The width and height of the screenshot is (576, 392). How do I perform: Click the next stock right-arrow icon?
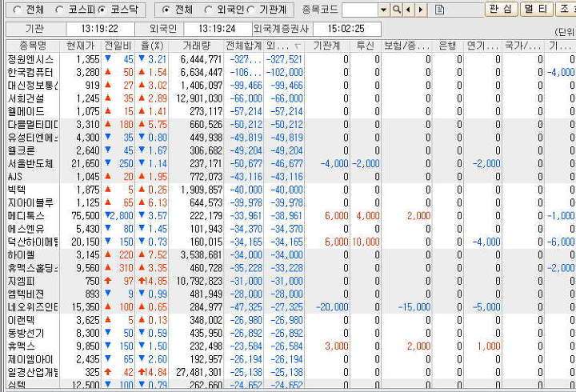coord(421,10)
